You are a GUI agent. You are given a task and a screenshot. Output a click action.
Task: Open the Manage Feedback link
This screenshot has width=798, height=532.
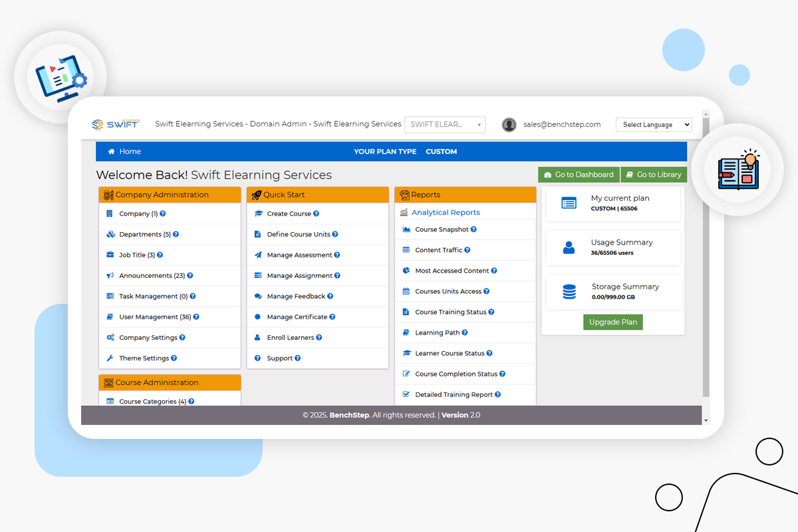(297, 297)
